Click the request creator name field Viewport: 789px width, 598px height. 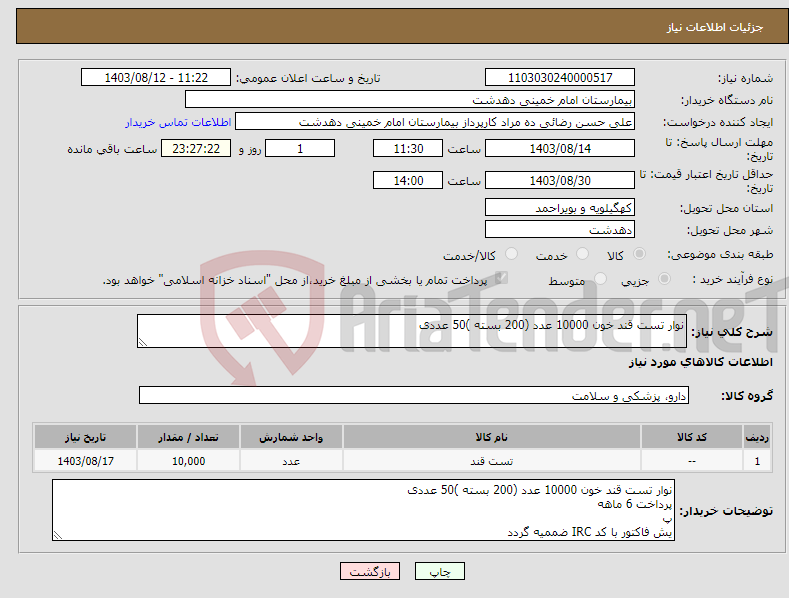pyautogui.click(x=435, y=121)
